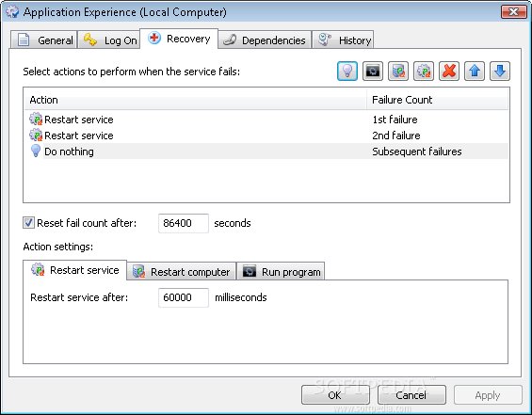The image size is (532, 415).
Task: Select the Do nothing action row
Action: (x=266, y=152)
